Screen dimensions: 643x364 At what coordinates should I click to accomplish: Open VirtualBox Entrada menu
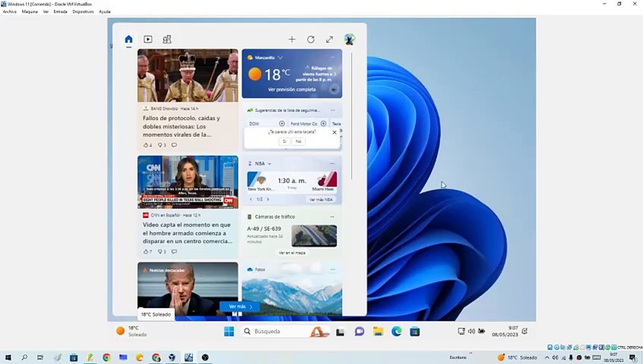61,12
